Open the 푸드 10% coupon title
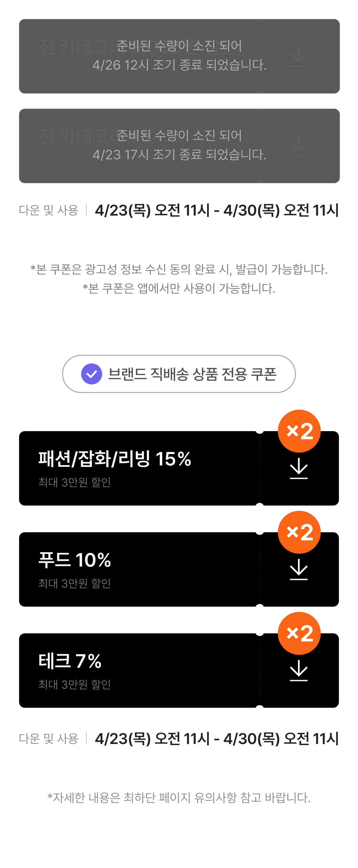The image size is (358, 868). coord(74,560)
